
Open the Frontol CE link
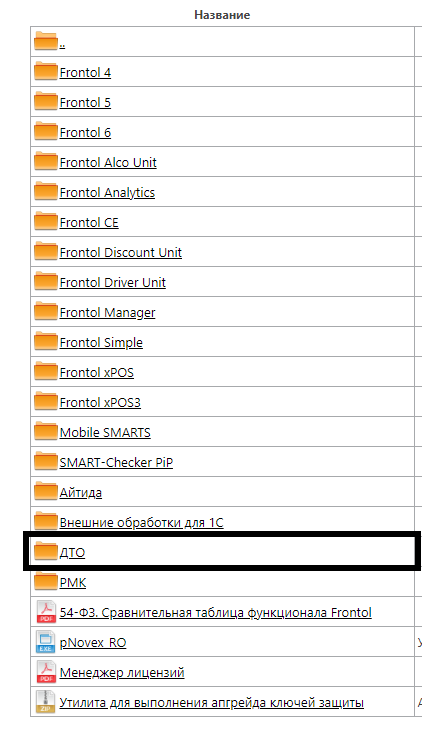click(x=89, y=223)
